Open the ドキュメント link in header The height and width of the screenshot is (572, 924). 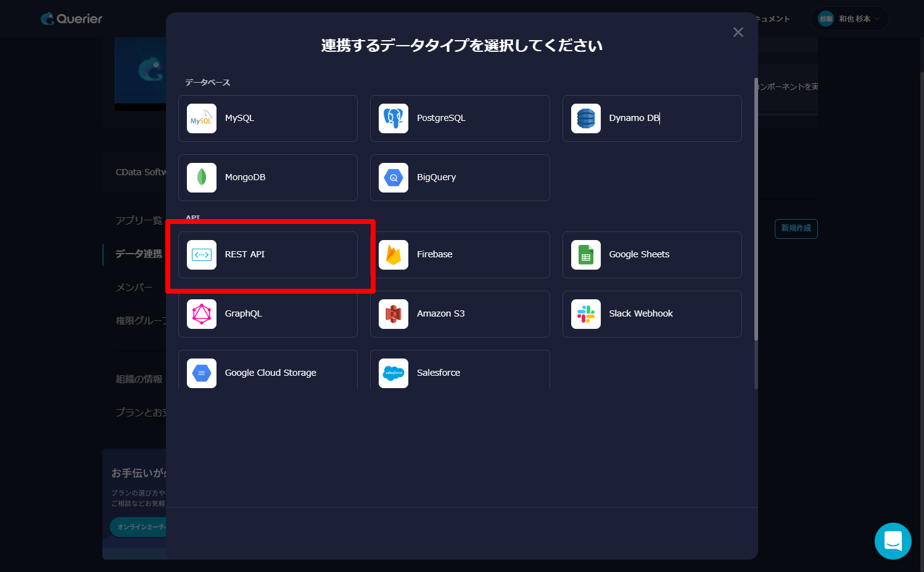(x=773, y=19)
